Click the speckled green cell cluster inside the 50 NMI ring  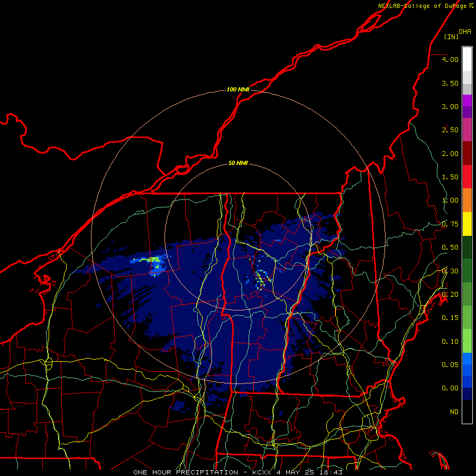[261, 279]
